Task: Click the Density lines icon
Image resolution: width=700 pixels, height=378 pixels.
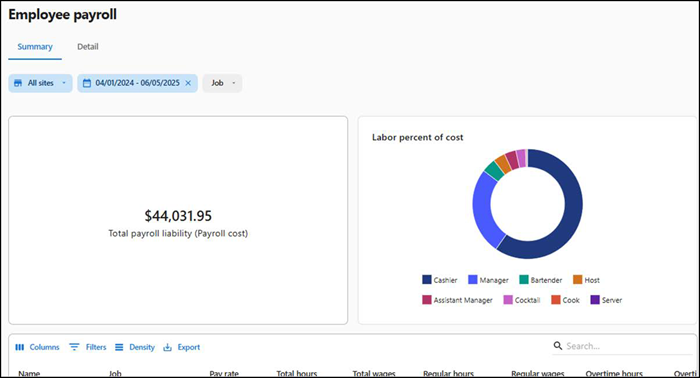Action: coord(119,347)
